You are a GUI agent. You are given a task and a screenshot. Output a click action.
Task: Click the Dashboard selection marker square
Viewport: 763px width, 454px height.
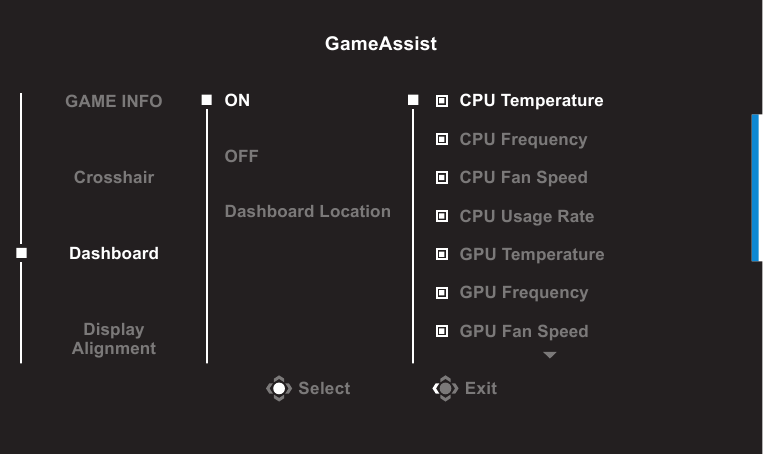21,253
